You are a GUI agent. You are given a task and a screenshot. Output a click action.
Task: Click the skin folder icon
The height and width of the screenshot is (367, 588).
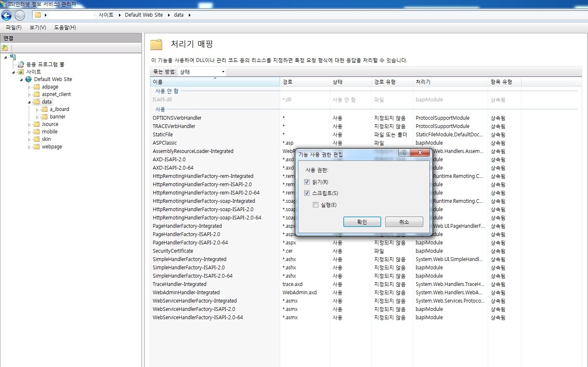click(x=37, y=139)
